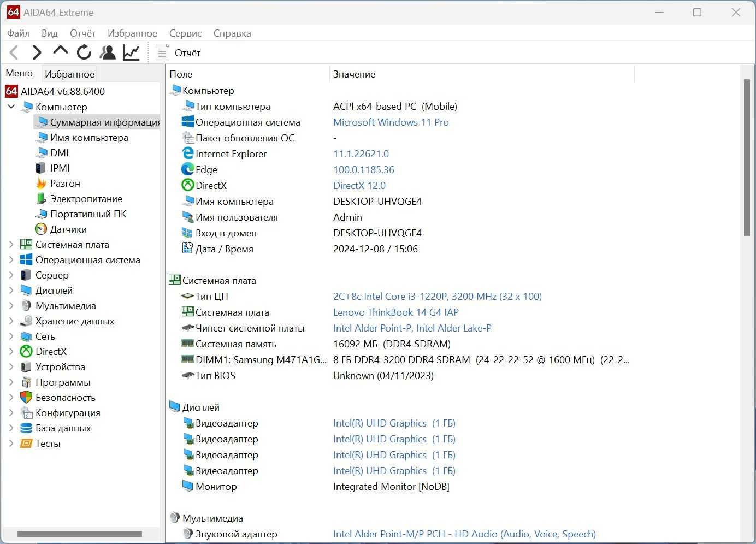Expand the Программы tree node
This screenshot has height=544, width=756.
coord(11,382)
